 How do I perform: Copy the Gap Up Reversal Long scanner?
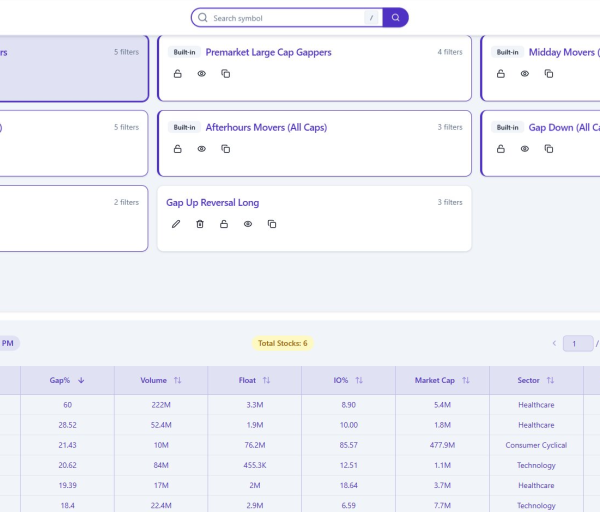(x=272, y=224)
